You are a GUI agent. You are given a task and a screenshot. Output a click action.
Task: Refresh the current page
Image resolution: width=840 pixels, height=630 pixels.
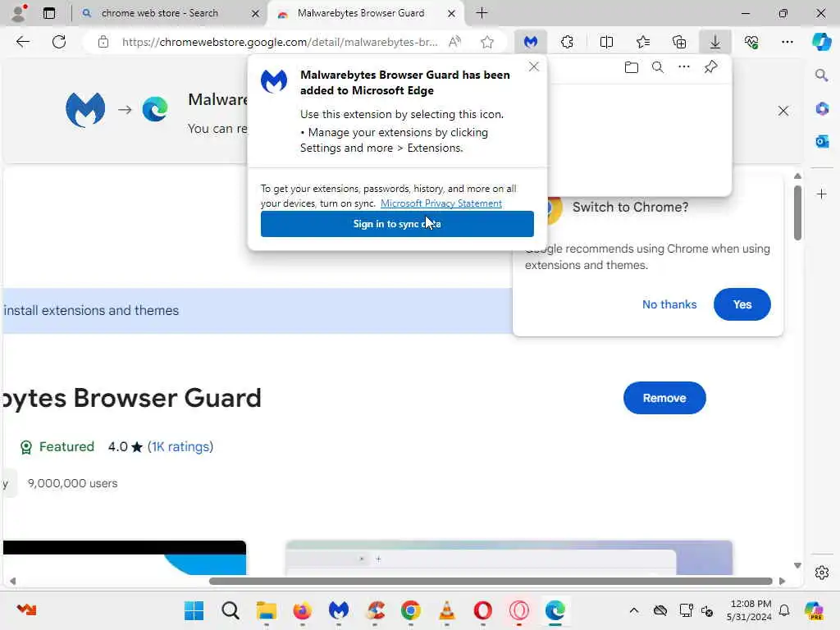pos(59,42)
